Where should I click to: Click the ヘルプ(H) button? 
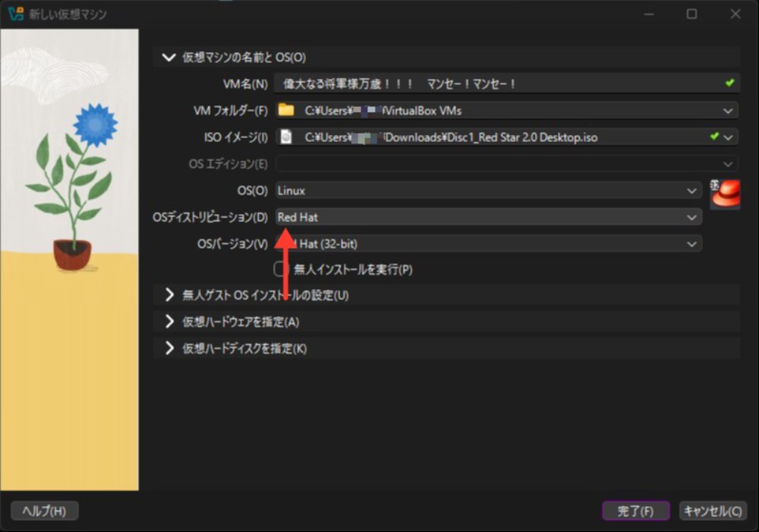tap(45, 511)
